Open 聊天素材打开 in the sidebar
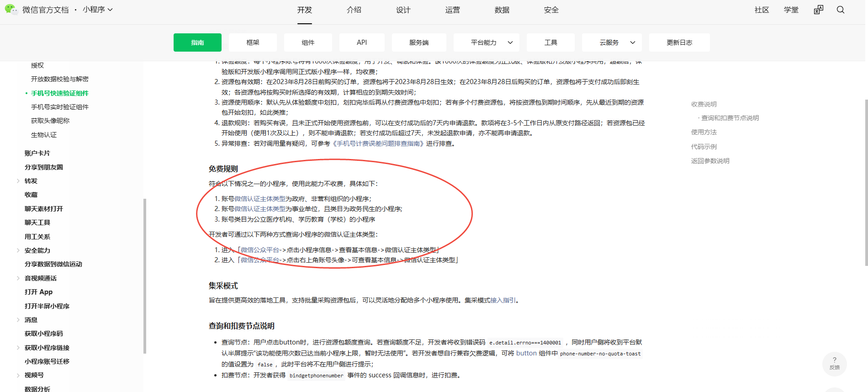This screenshot has height=392, width=868. click(44, 209)
